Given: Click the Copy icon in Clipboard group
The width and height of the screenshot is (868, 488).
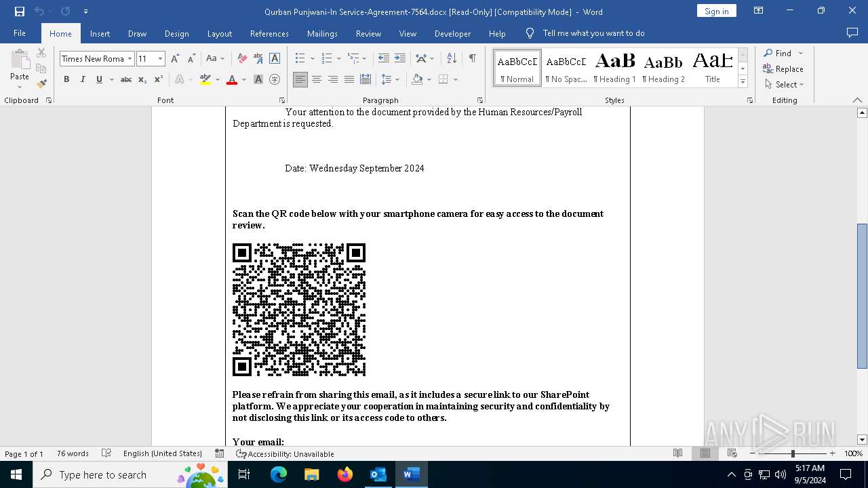Looking at the screenshot, I should tap(41, 68).
